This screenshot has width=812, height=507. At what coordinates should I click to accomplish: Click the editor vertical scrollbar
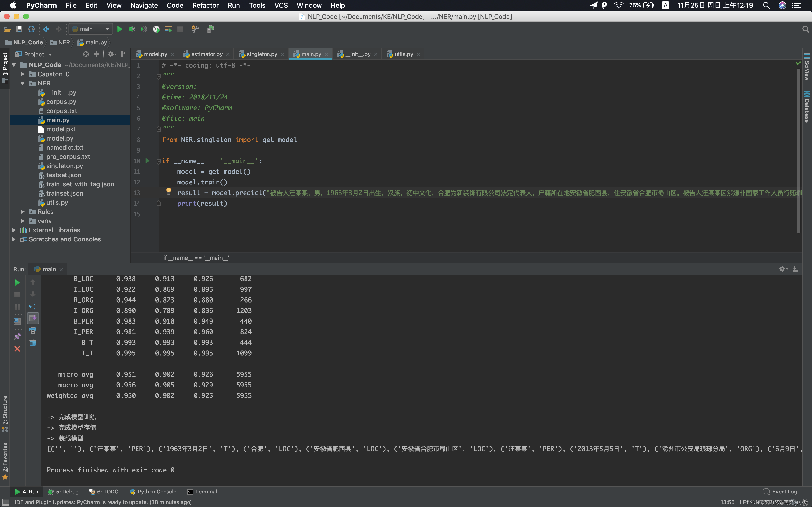point(798,151)
